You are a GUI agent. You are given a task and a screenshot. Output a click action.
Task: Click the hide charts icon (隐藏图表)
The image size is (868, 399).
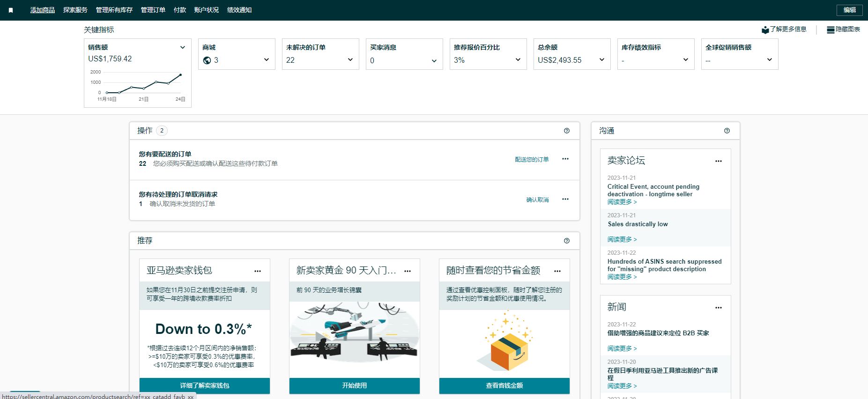[x=831, y=30]
